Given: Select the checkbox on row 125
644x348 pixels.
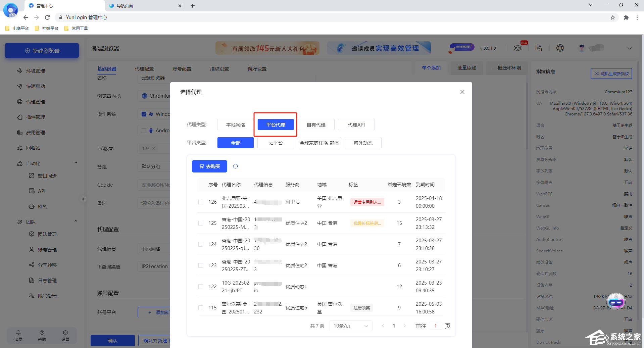Looking at the screenshot, I should tap(200, 223).
